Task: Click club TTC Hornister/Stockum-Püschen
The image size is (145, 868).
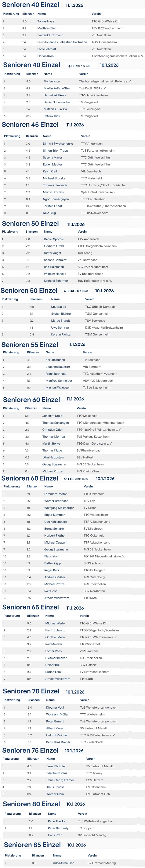Action: click(x=104, y=185)
